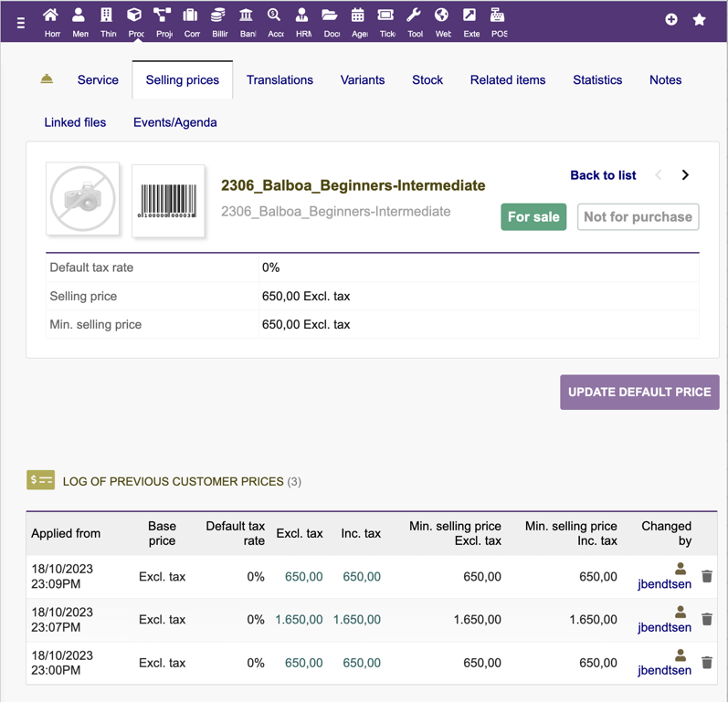The image size is (728, 702).
Task: Open the Tools wrench icon
Action: coord(414,16)
